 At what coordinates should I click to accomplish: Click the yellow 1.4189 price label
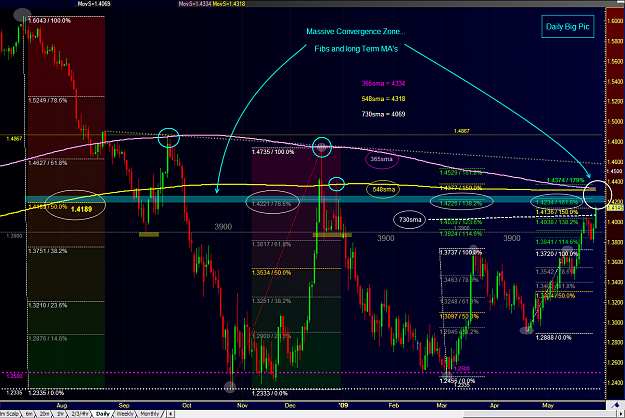(81, 209)
